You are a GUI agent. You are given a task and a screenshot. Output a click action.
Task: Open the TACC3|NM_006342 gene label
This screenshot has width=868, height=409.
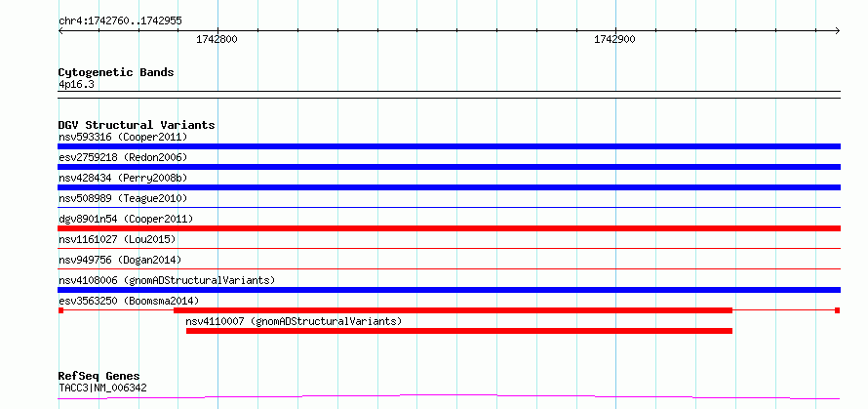tap(102, 388)
